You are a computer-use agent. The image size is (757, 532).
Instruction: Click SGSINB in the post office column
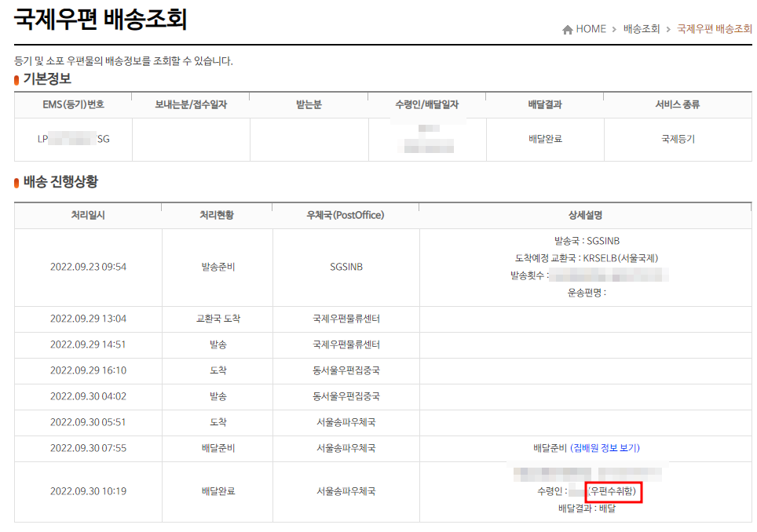tap(346, 267)
